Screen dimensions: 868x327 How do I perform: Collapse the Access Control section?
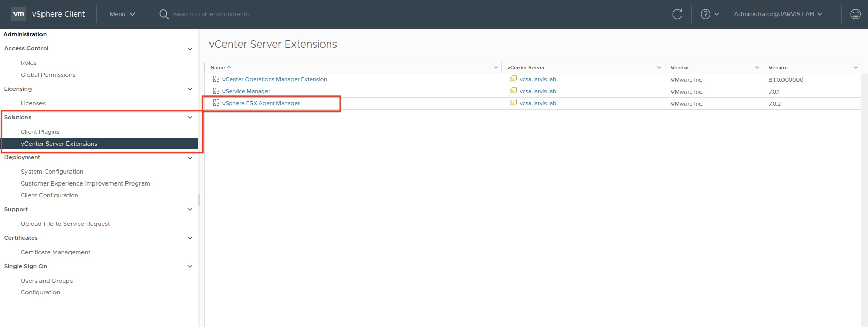190,49
